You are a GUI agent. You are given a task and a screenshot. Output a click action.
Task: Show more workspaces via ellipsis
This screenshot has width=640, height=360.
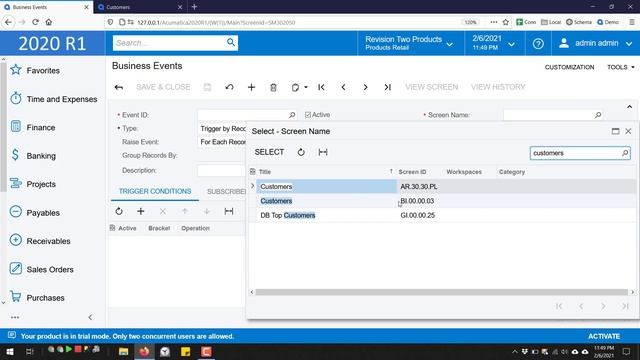coord(15,317)
